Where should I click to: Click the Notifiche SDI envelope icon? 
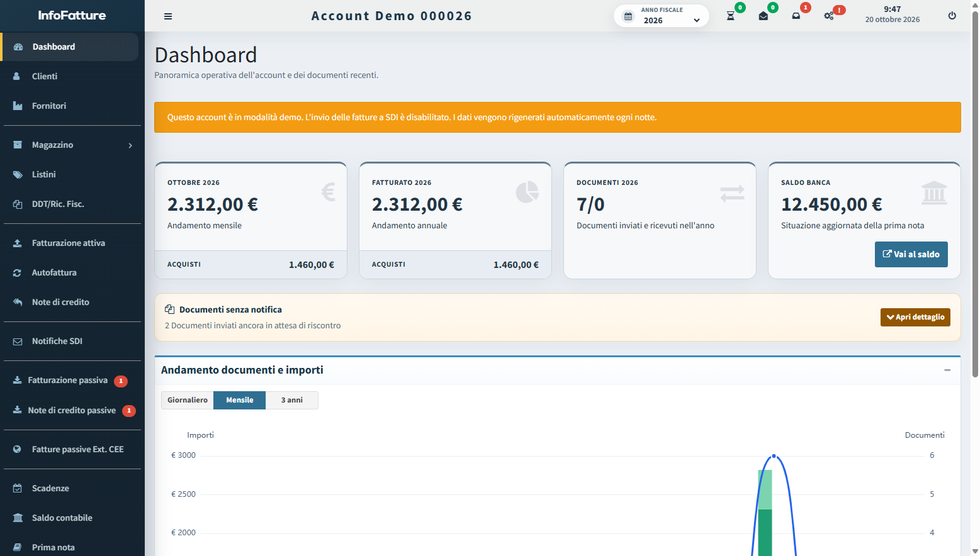click(18, 341)
